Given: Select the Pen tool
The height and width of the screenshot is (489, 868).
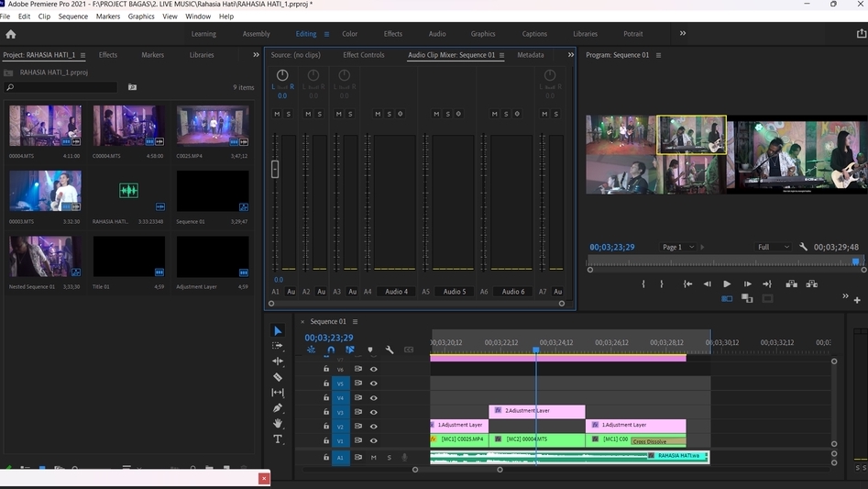Looking at the screenshot, I should (278, 408).
